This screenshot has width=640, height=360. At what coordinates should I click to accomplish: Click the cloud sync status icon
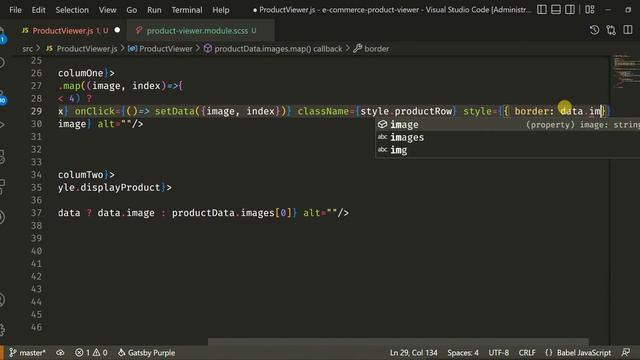60,353
